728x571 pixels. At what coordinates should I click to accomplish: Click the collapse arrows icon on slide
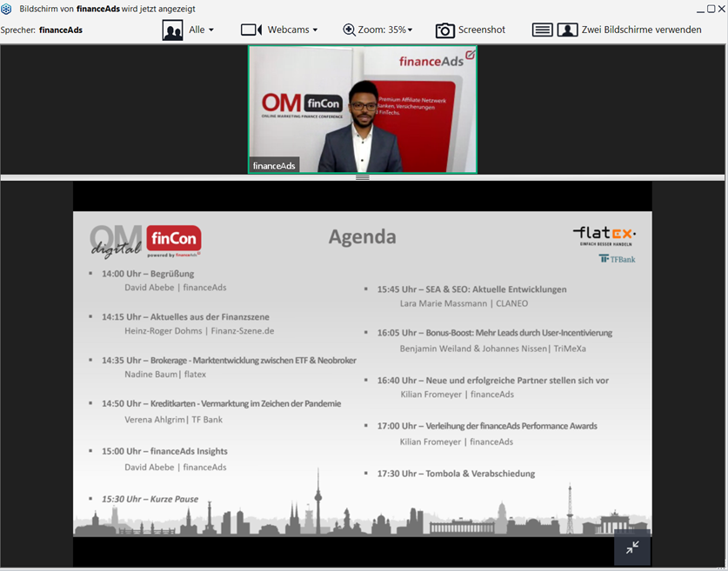[632, 548]
